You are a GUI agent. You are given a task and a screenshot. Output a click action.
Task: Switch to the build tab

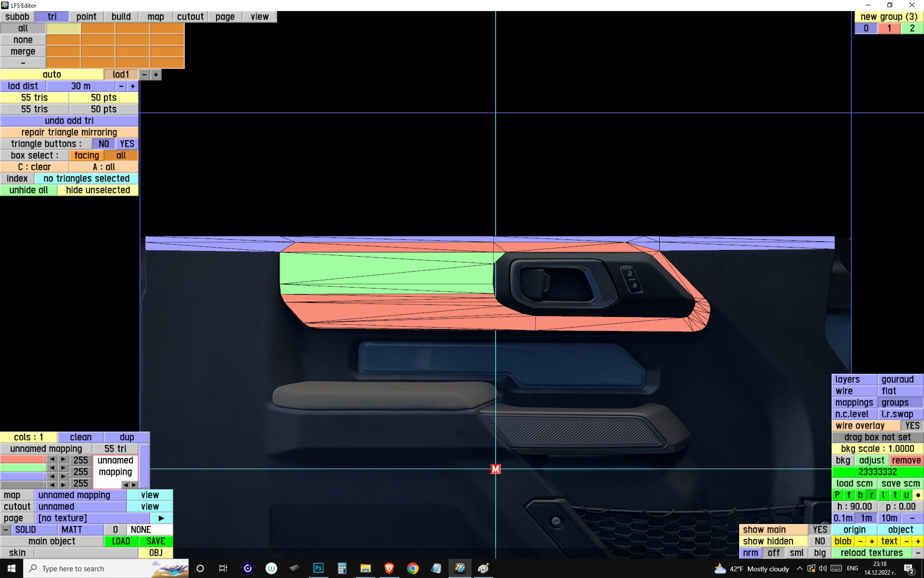click(x=121, y=17)
